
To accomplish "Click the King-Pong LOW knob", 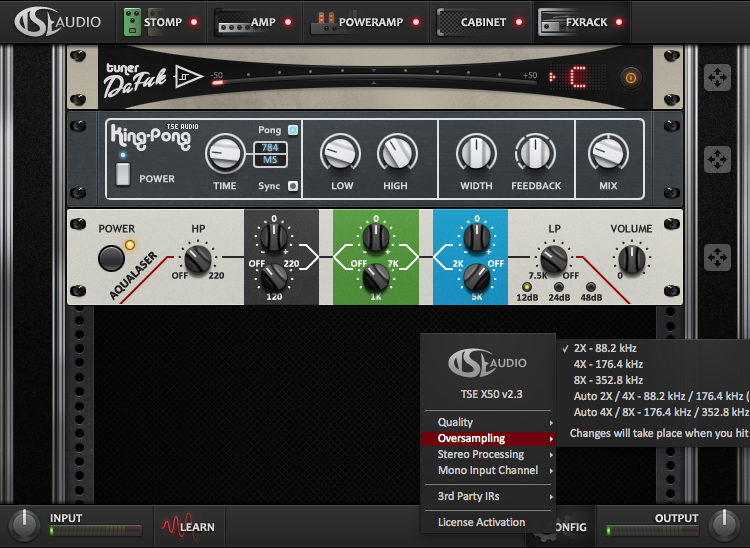I will 340,153.
